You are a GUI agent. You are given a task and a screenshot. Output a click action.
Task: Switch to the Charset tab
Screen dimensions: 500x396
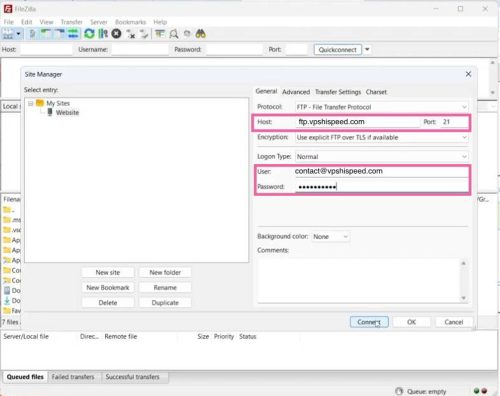coord(376,92)
